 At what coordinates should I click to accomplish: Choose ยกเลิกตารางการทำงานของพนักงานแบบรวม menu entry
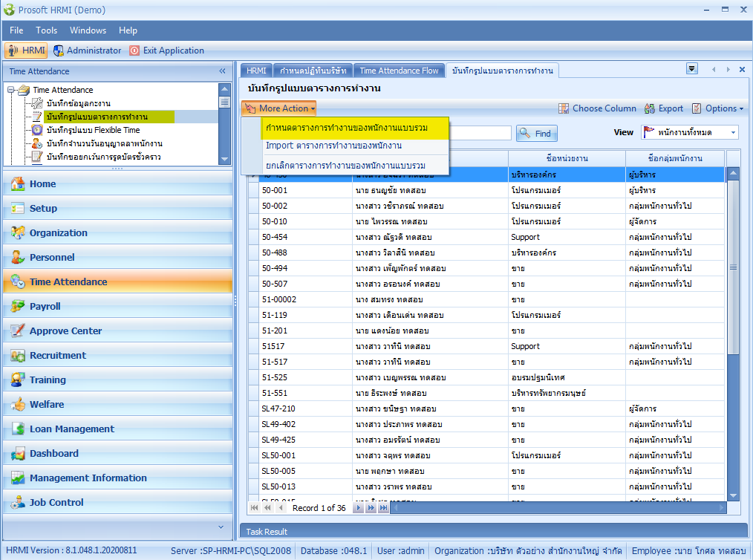pos(356,166)
